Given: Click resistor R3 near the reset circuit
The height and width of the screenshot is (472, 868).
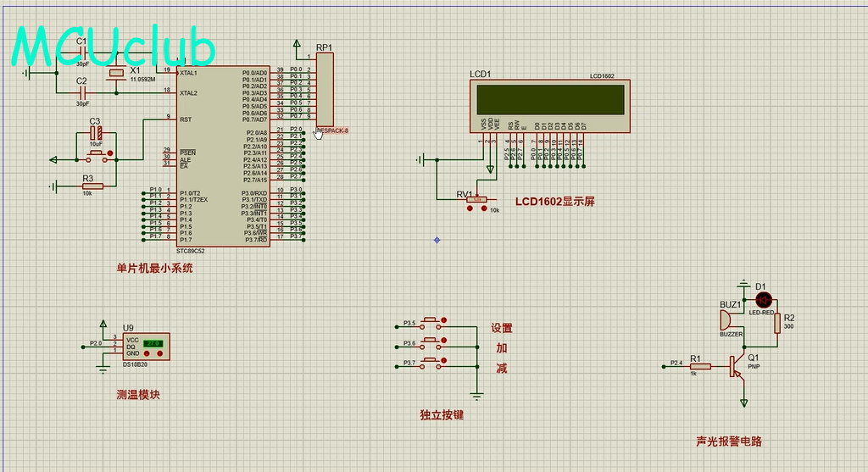Looking at the screenshot, I should tap(92, 186).
